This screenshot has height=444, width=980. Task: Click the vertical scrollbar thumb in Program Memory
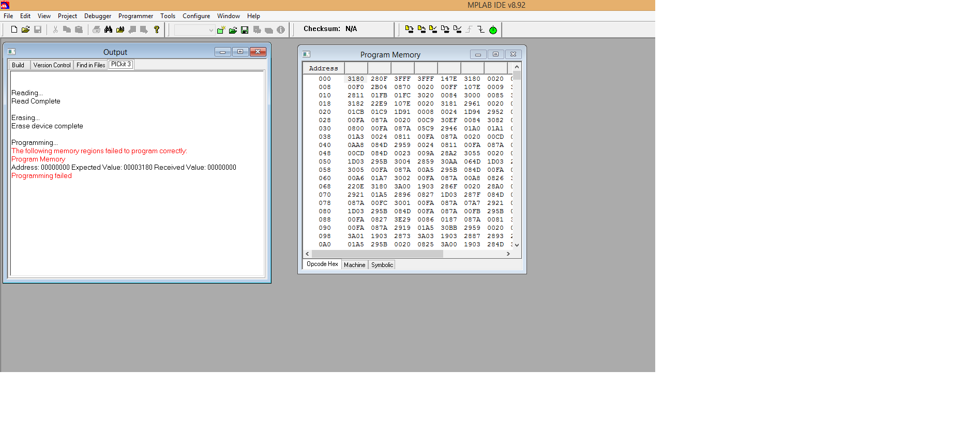click(517, 76)
